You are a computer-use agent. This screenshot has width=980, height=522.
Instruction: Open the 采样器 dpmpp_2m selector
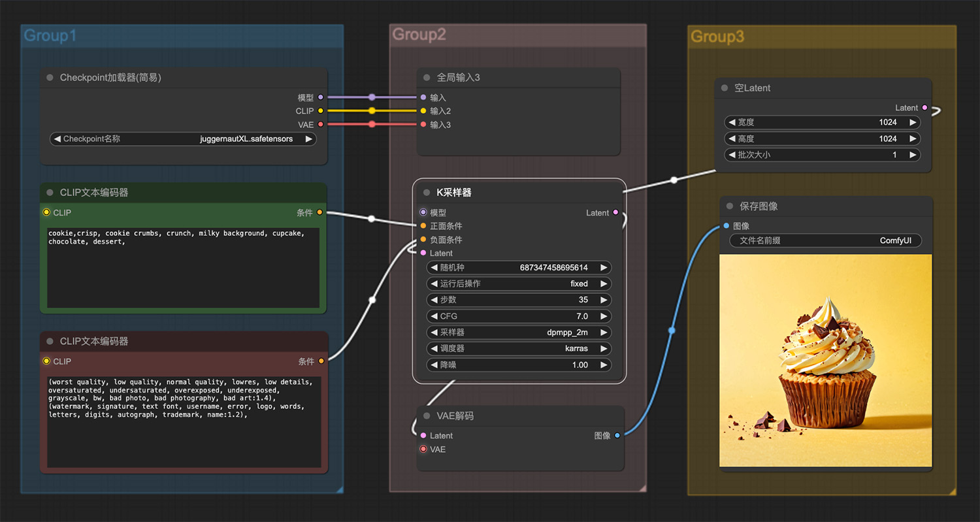pos(519,333)
